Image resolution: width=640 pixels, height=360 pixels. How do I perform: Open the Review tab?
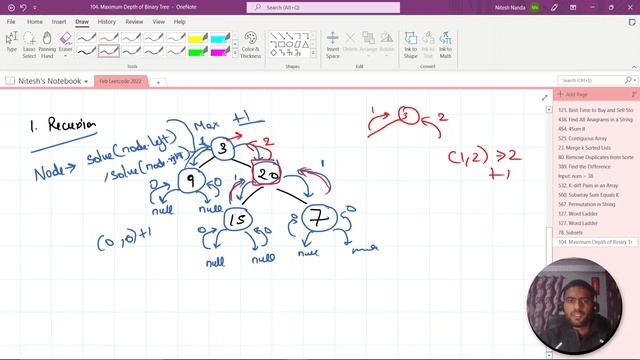pos(134,22)
